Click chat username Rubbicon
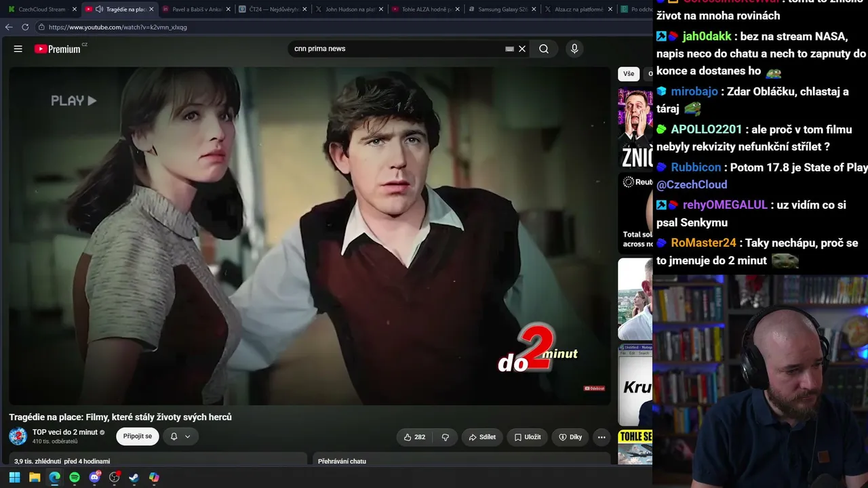868x488 pixels. click(696, 167)
